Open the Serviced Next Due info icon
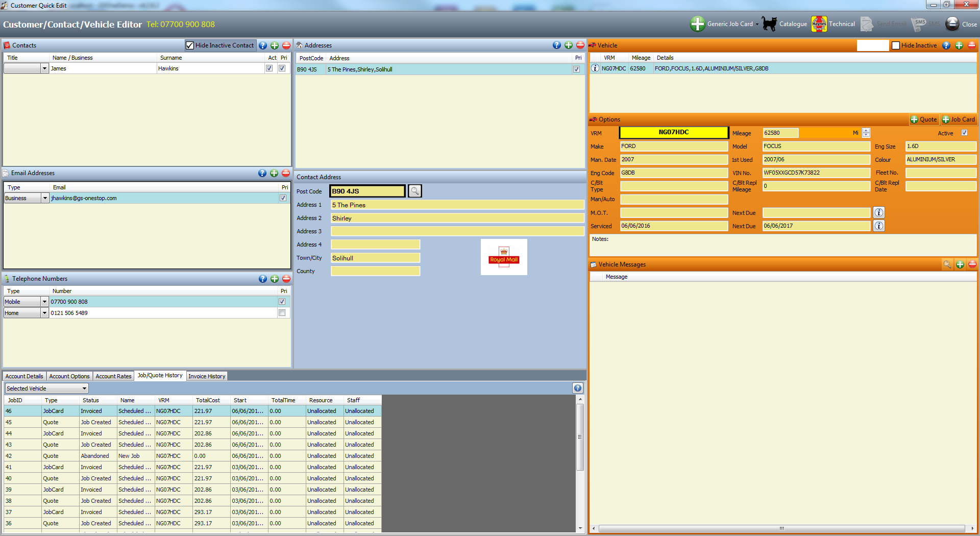Screen dimensions: 980x536 point(879,226)
